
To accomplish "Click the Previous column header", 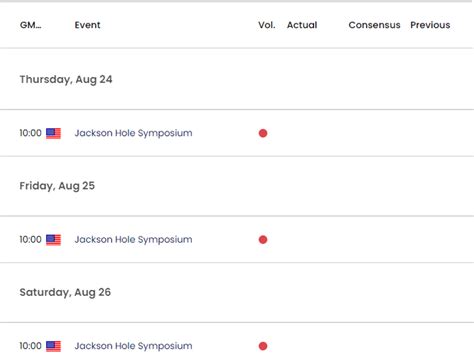I will pyautogui.click(x=430, y=25).
